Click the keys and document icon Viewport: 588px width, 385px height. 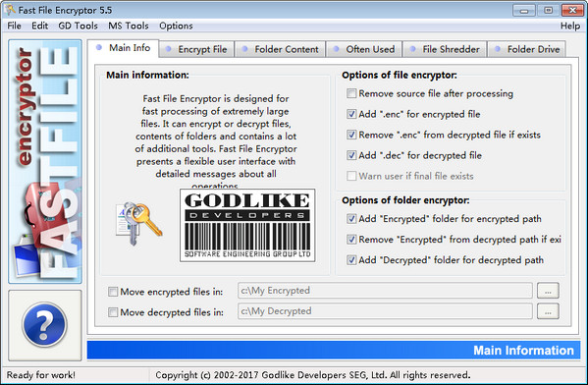pos(138,224)
